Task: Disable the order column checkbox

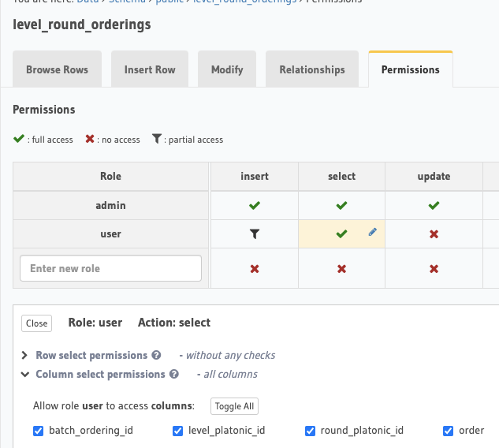Action: (x=449, y=431)
